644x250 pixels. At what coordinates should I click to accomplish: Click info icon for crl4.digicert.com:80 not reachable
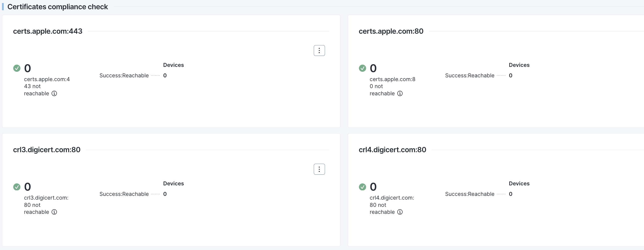coord(400,212)
